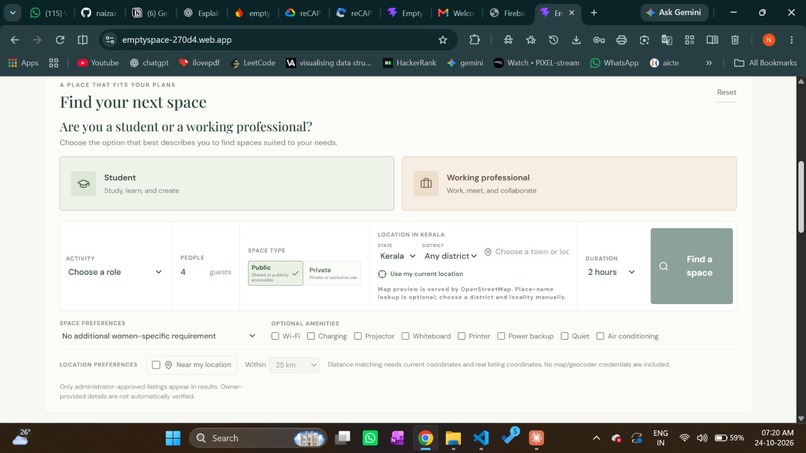Enable Near my location checkbox
The height and width of the screenshot is (453, 806).
coord(156,365)
